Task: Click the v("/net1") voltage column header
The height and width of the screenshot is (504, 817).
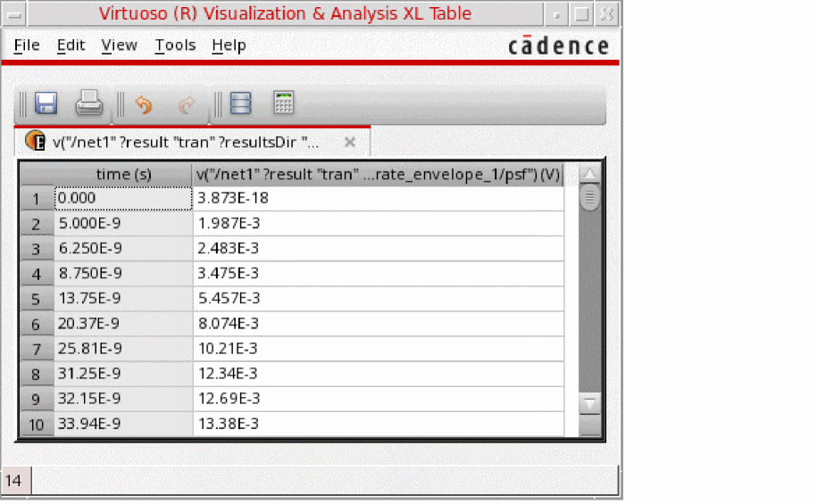Action: pyautogui.click(x=379, y=174)
